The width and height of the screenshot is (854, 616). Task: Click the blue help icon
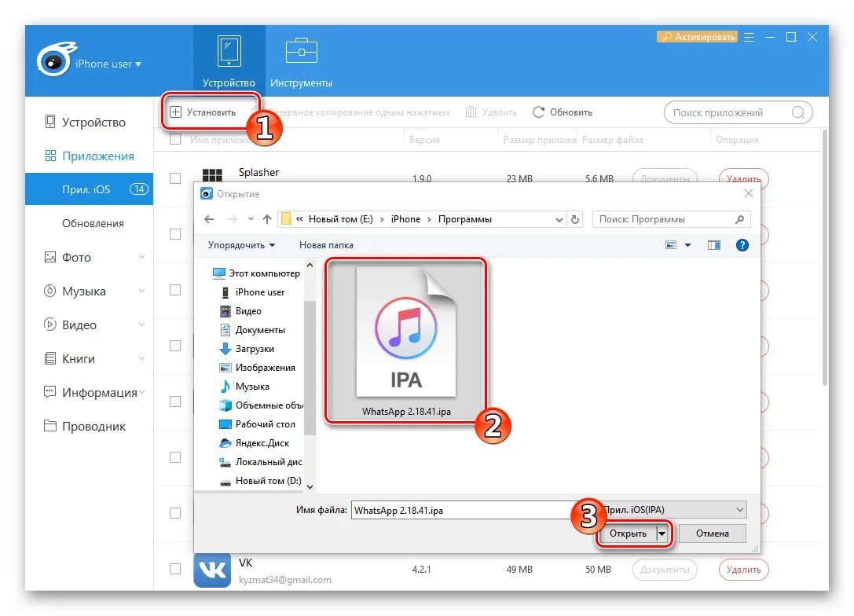click(x=742, y=245)
